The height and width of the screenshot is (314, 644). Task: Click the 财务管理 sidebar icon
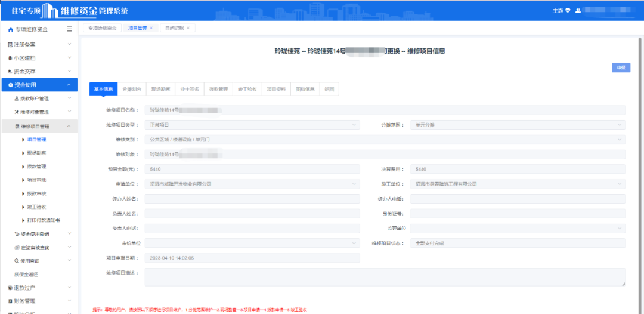10,301
